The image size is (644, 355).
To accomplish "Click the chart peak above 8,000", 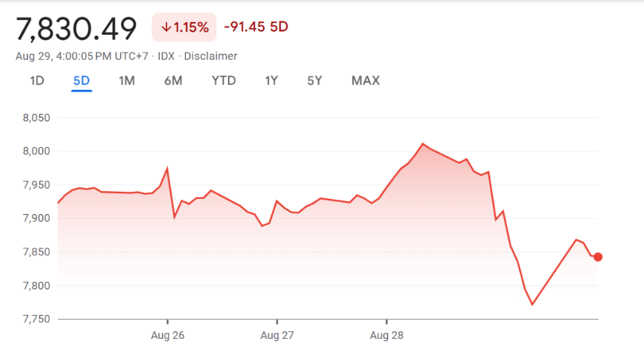I will click(x=423, y=144).
